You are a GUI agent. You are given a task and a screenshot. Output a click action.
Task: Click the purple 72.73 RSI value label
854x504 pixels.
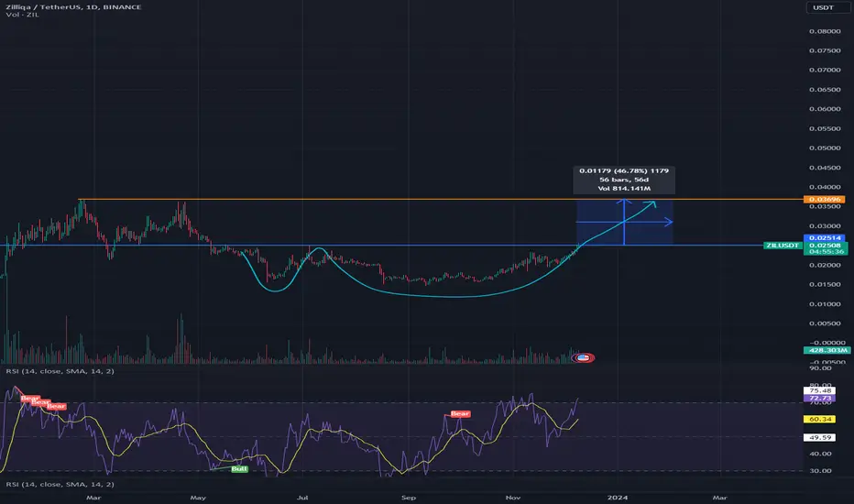click(x=820, y=399)
